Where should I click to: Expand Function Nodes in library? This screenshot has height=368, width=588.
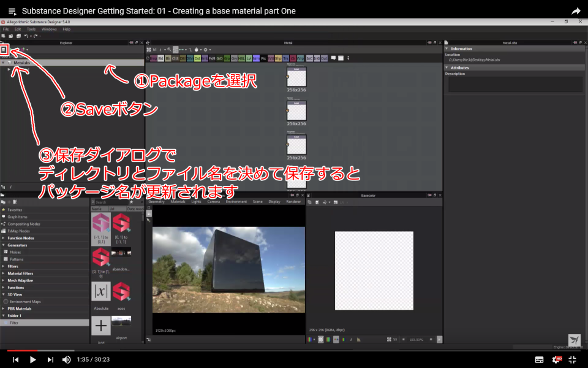point(4,238)
